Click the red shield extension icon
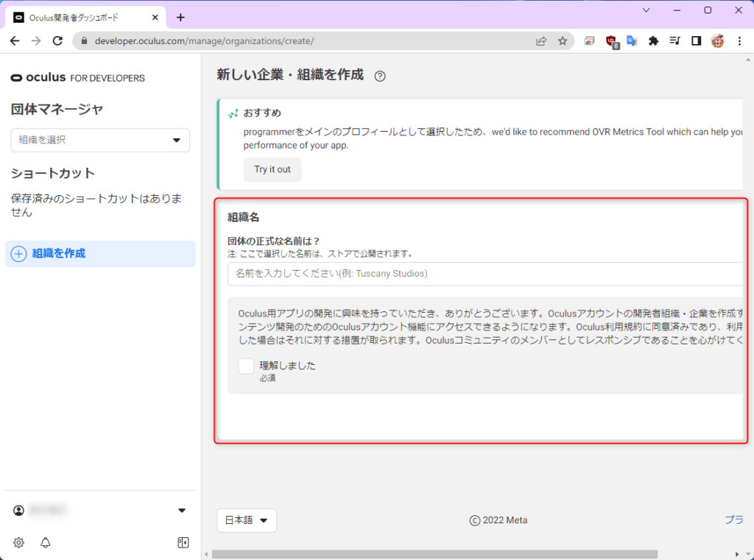Image resolution: width=754 pixels, height=560 pixels. point(612,42)
